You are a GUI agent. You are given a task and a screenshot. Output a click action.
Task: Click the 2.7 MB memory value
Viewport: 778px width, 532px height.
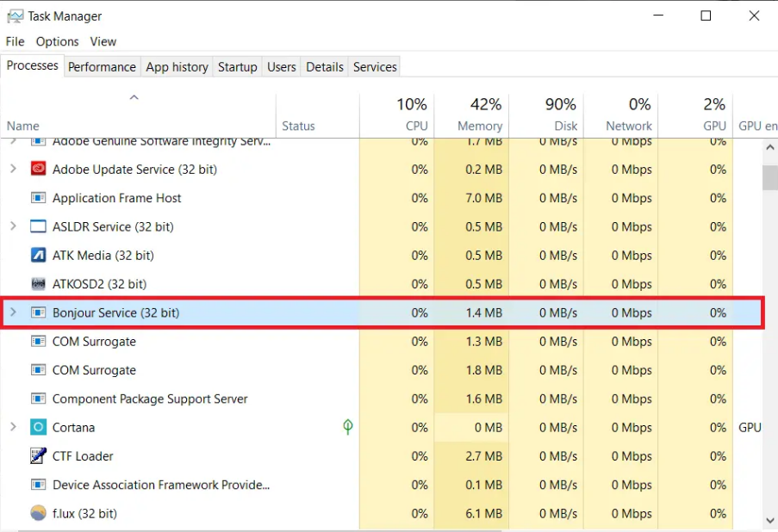coord(483,456)
